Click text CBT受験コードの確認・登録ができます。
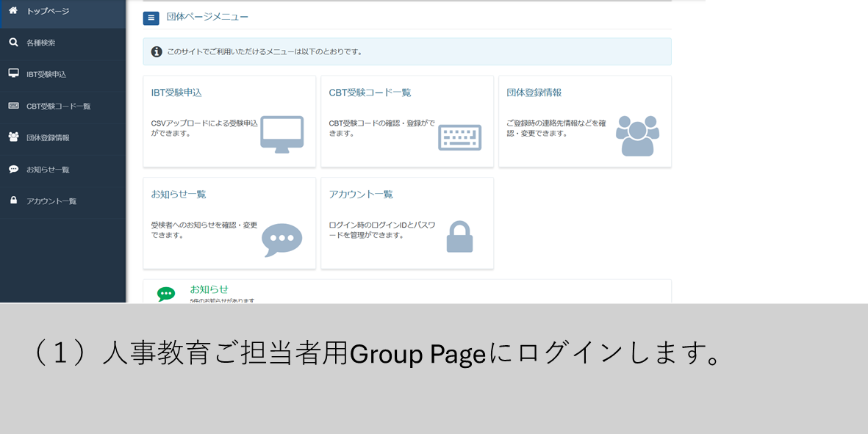Screen dimensions: 868x434 382,129
